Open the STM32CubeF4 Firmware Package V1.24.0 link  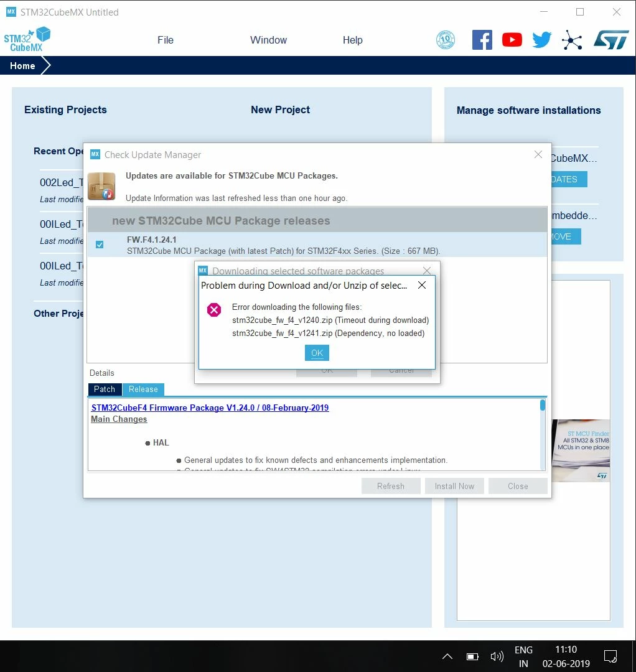210,408
